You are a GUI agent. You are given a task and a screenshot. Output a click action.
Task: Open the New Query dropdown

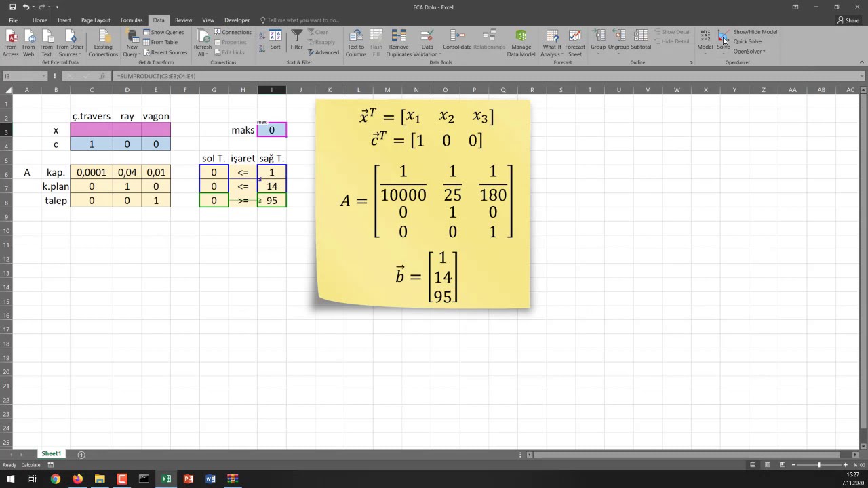tap(132, 43)
